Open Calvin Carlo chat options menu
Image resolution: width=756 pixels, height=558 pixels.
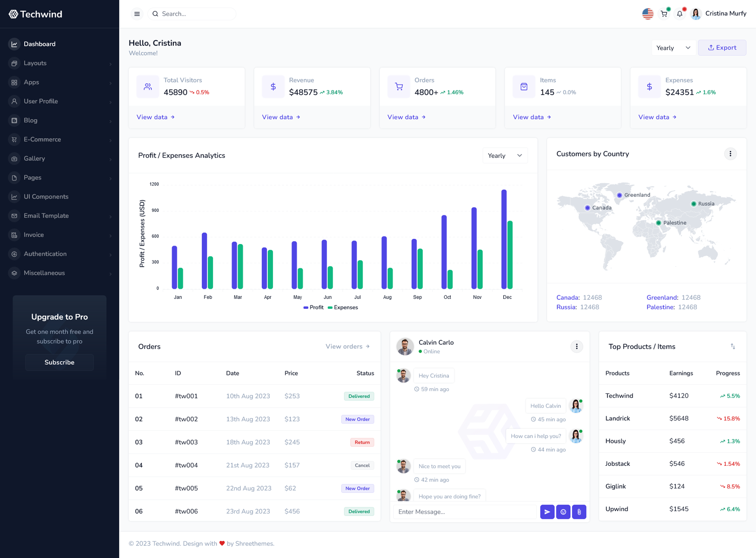click(576, 347)
